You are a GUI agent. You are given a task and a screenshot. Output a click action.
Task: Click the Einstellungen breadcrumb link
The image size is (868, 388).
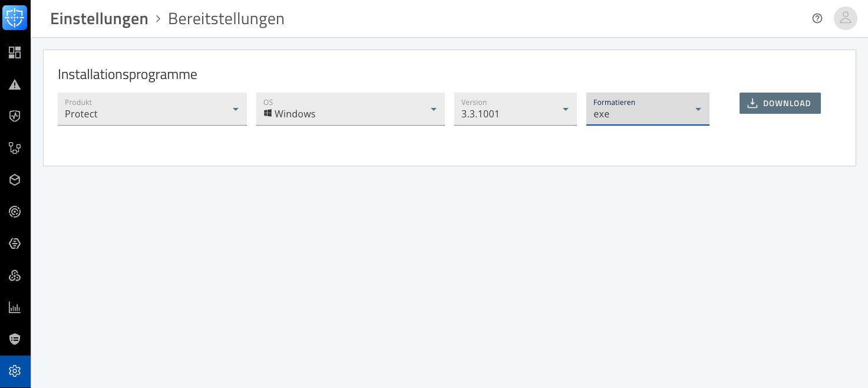pos(99,19)
